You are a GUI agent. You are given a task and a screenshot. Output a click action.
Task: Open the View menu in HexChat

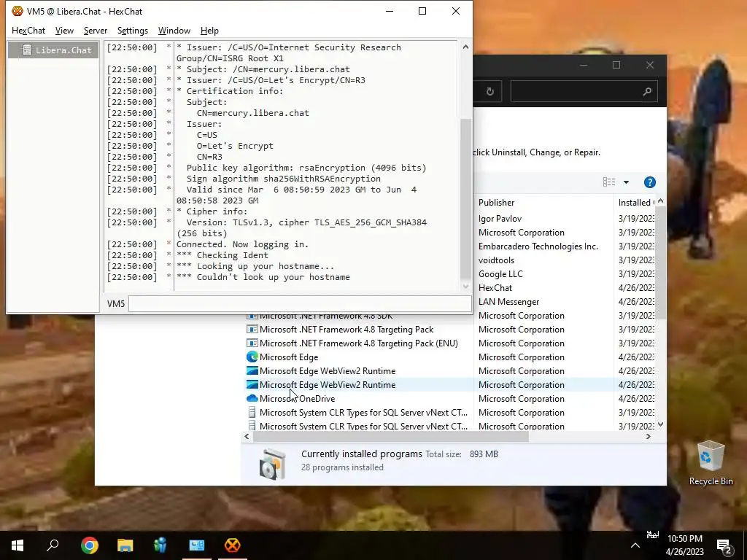tap(64, 31)
